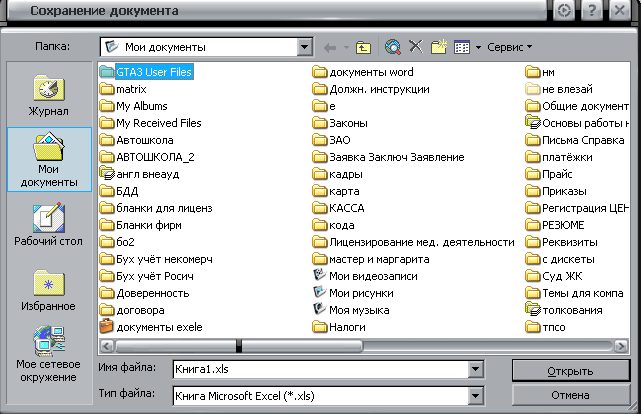Select the Основы работы folder icon
The height and width of the screenshot is (414, 641).
click(x=533, y=122)
